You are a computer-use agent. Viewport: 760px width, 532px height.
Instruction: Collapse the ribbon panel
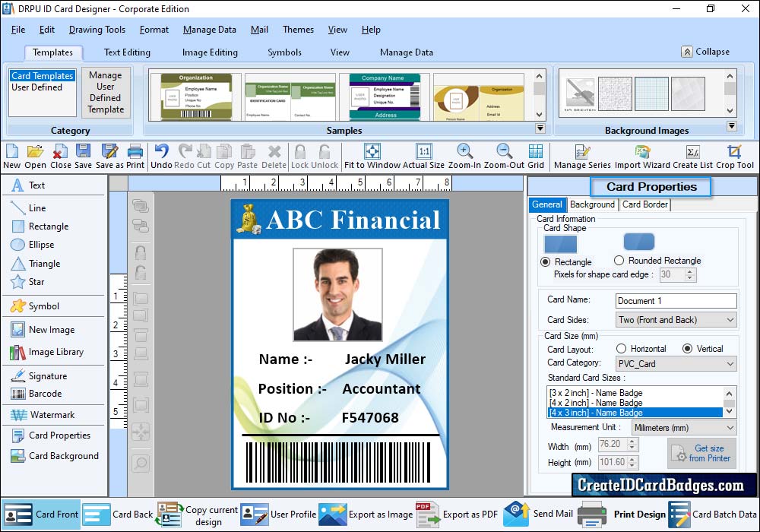(706, 52)
